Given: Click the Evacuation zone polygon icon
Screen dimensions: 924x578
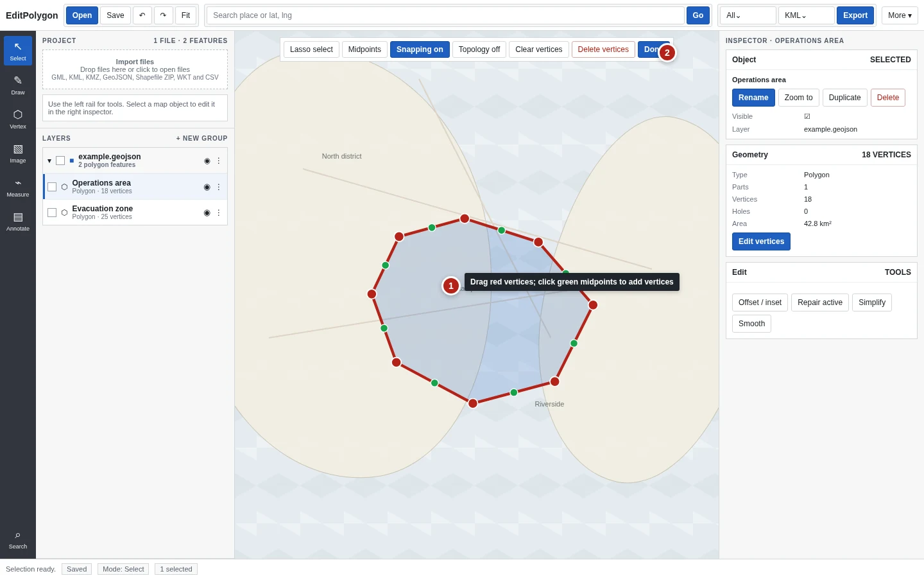Looking at the screenshot, I should (x=64, y=213).
